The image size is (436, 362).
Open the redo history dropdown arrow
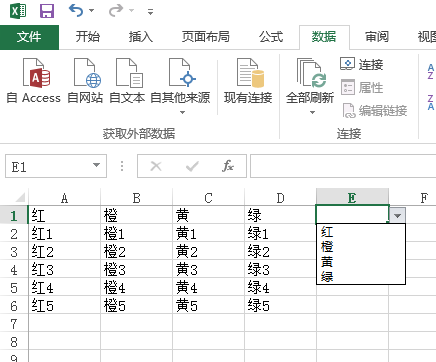(131, 11)
